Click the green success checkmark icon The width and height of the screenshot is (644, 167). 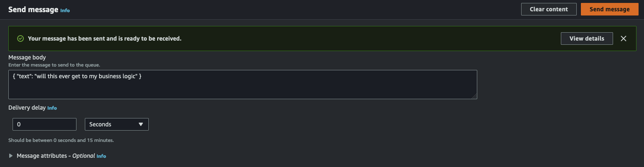click(20, 39)
